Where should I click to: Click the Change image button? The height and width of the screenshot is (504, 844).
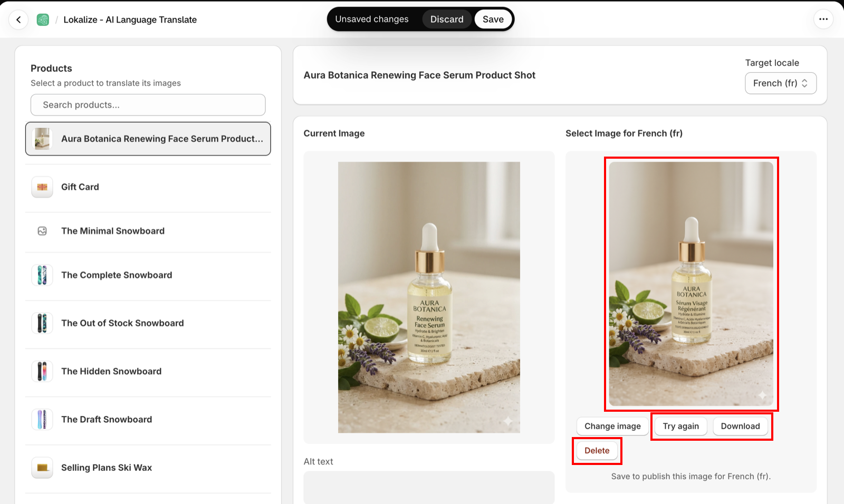coord(612,426)
